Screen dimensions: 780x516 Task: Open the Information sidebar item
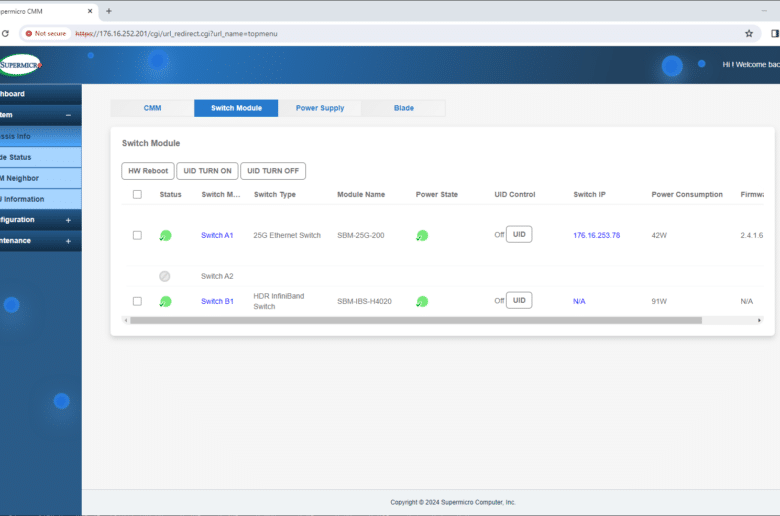[41, 199]
